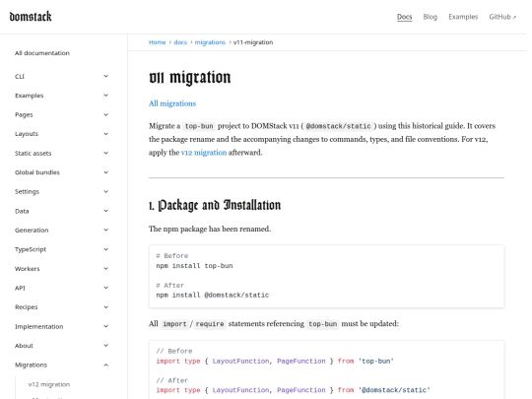Image resolution: width=532 pixels, height=399 pixels.
Task: Open the All migrations link
Action: pyautogui.click(x=172, y=103)
